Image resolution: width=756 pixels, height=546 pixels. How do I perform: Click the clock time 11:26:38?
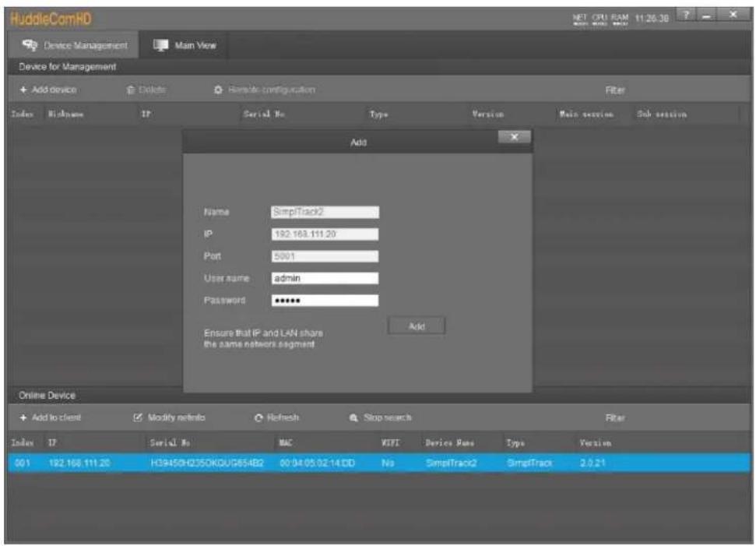coord(652,19)
